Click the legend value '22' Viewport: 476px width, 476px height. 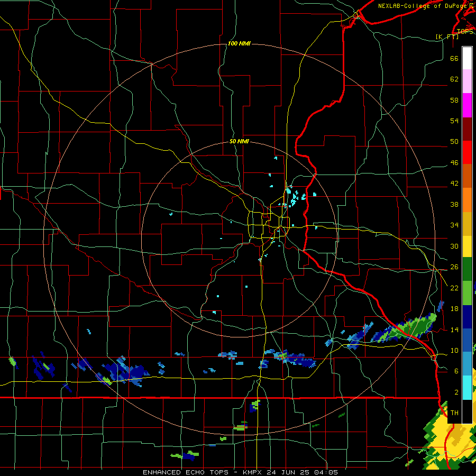click(x=454, y=288)
